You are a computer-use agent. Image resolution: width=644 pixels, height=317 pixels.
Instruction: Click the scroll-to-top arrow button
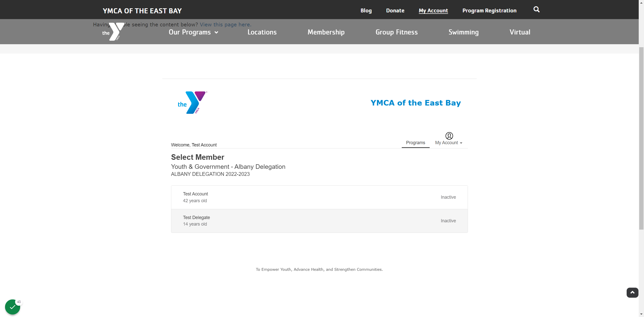point(632,293)
